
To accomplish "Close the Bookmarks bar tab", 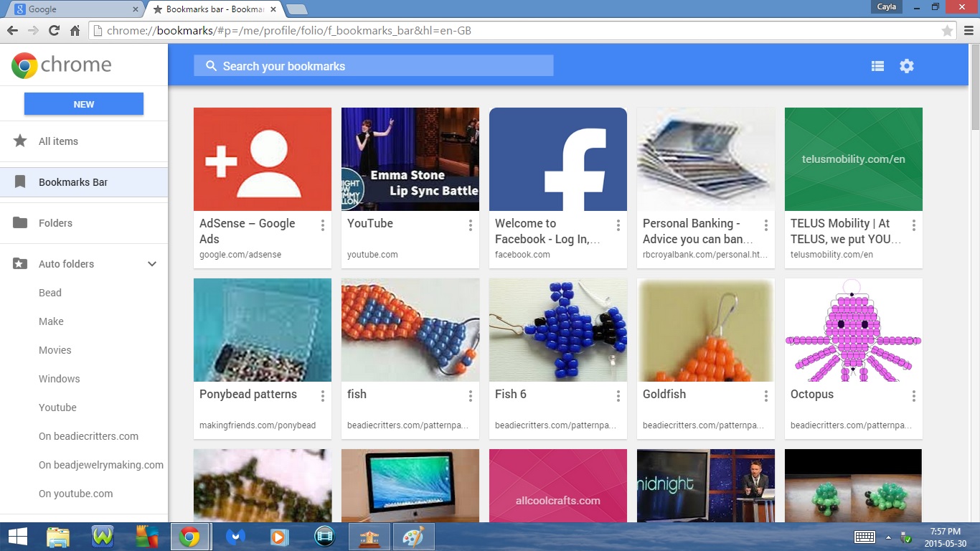I will [x=275, y=9].
